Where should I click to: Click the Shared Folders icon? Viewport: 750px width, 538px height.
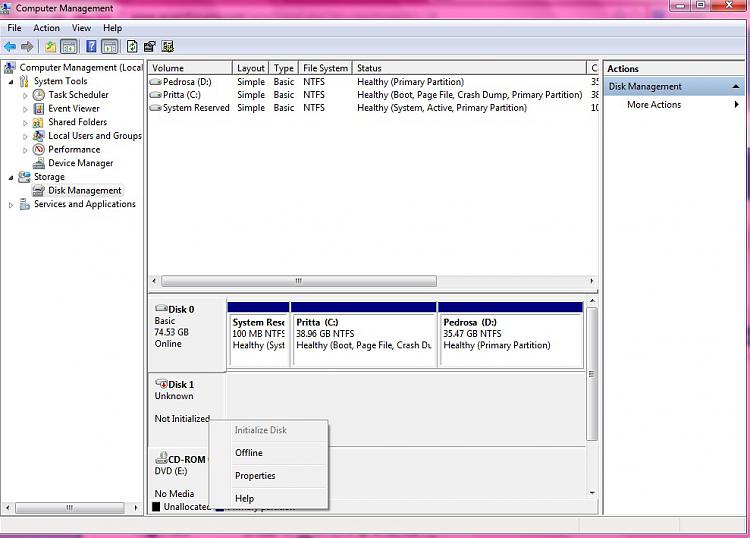[x=38, y=122]
